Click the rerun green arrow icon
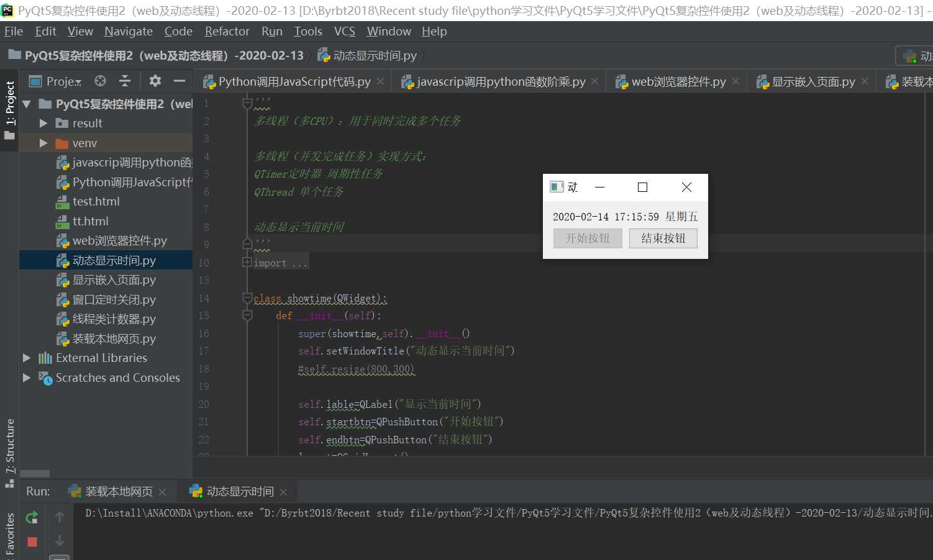The width and height of the screenshot is (933, 560). click(x=32, y=517)
